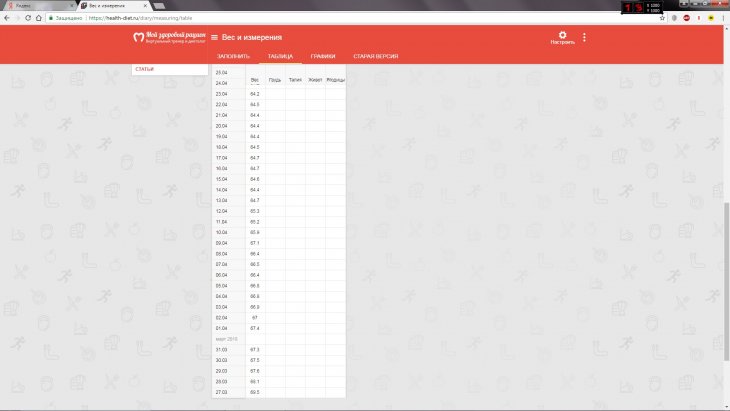
Task: Reload the page with the browser refresh icon
Action: coord(26,17)
